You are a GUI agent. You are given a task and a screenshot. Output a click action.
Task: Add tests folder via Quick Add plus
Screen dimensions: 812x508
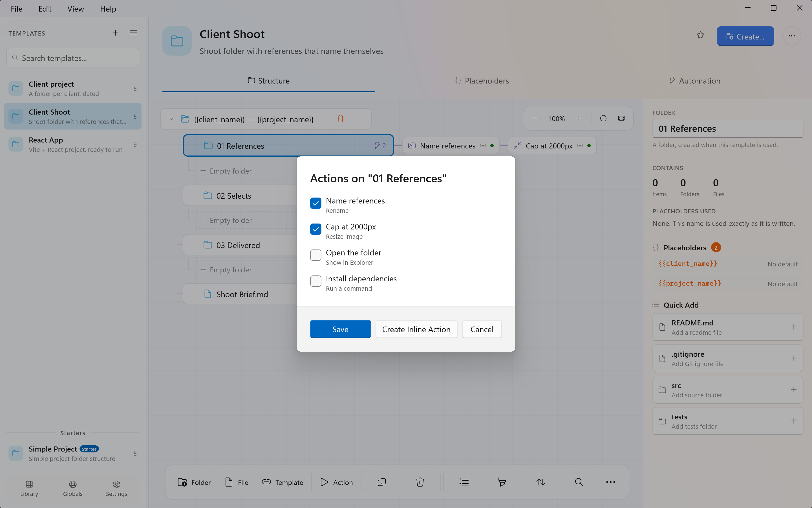[794, 421]
